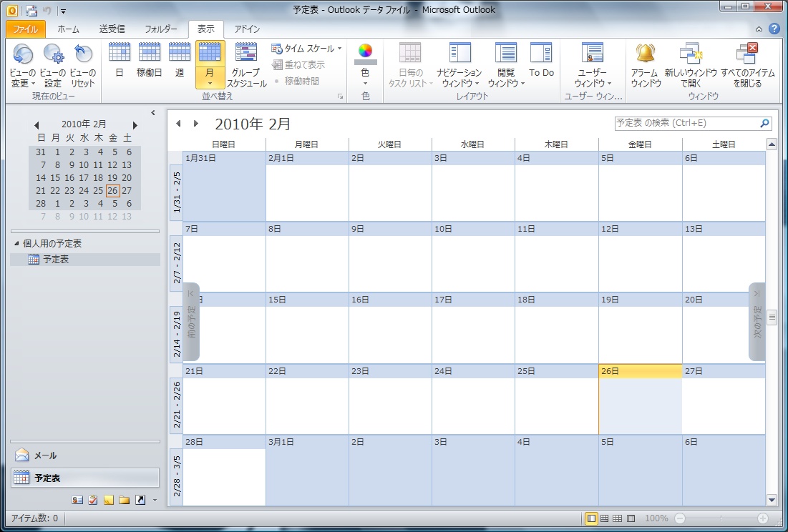Image resolution: width=788 pixels, height=532 pixels.
Task: Switch to the フォルダー ribbon tab
Action: pos(161,29)
